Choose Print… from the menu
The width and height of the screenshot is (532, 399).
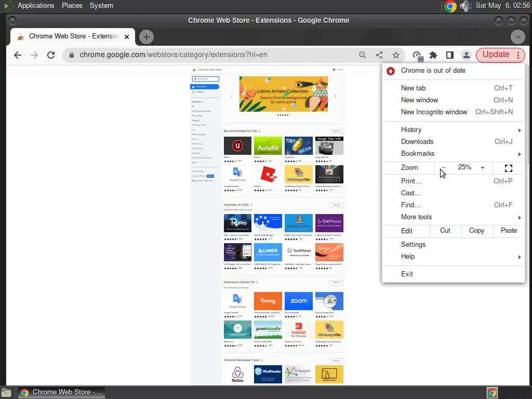pyautogui.click(x=453, y=181)
